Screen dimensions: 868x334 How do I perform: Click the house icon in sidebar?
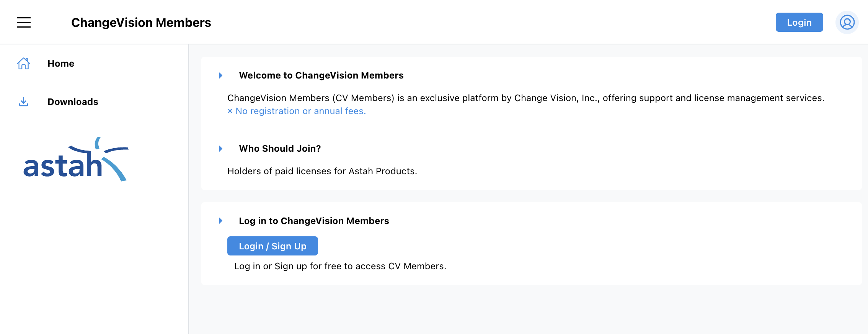click(23, 64)
